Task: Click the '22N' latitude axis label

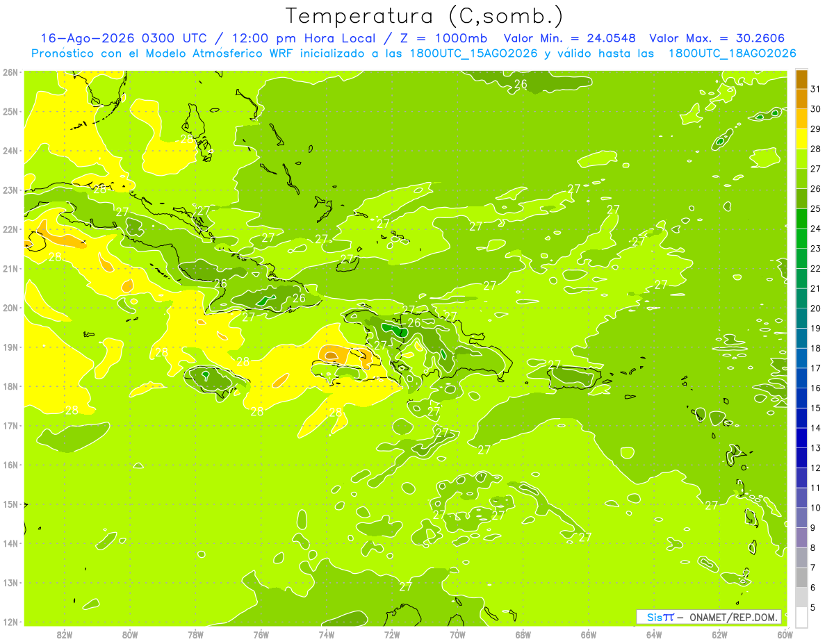Action: coord(10,229)
